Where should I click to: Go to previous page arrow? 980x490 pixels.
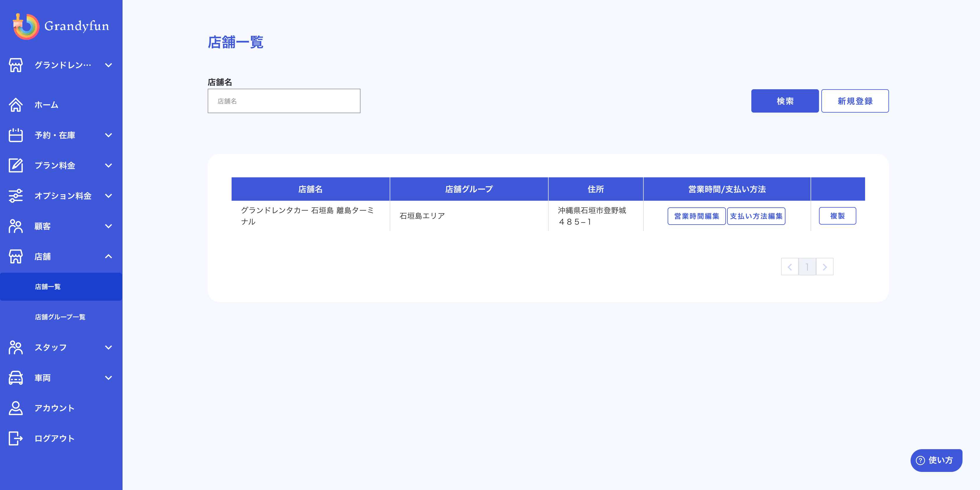tap(790, 267)
